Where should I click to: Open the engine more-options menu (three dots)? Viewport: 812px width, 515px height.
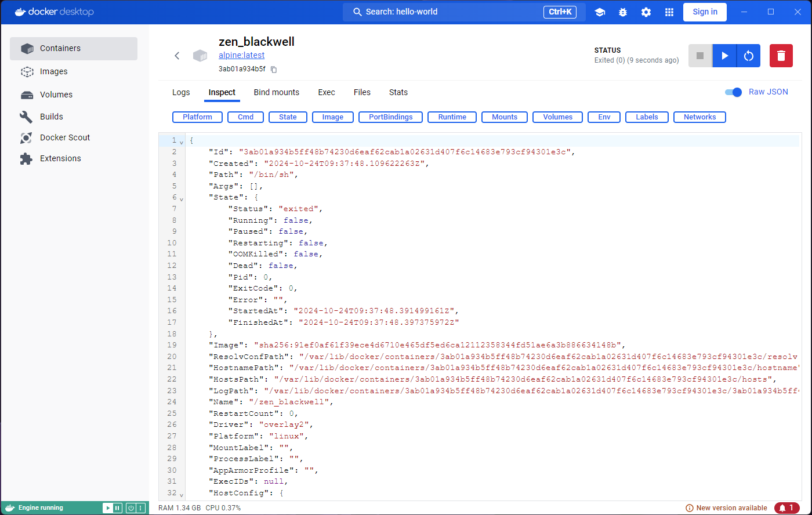click(x=141, y=508)
